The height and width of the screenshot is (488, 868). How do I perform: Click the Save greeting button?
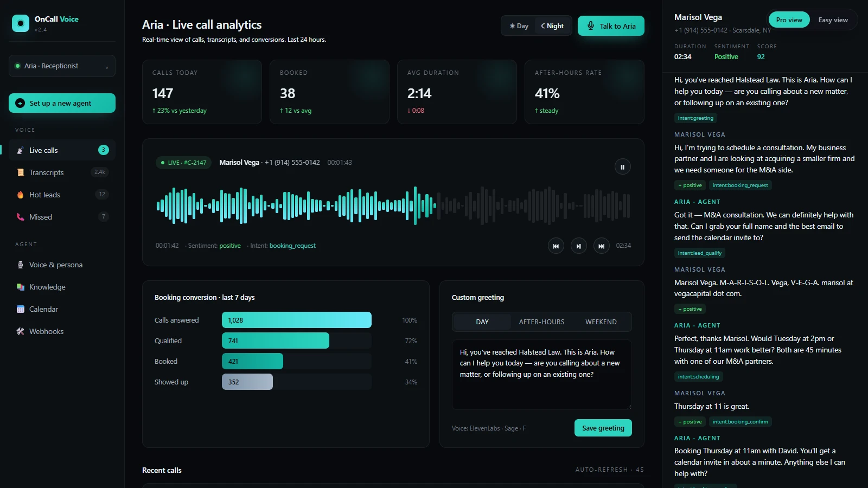pyautogui.click(x=603, y=428)
